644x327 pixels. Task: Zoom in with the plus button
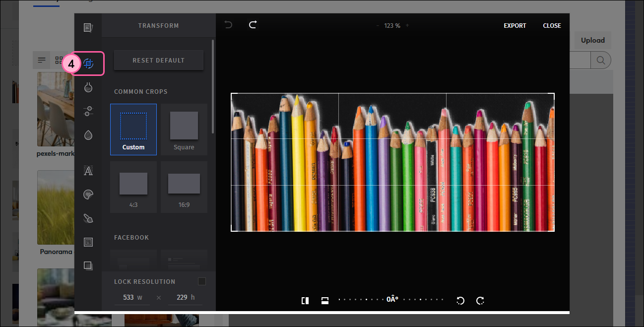407,25
